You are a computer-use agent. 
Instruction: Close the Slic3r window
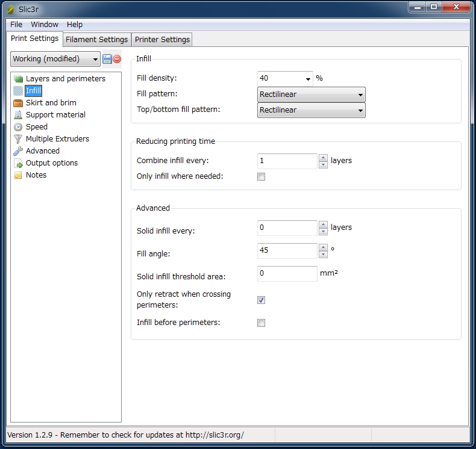click(456, 7)
